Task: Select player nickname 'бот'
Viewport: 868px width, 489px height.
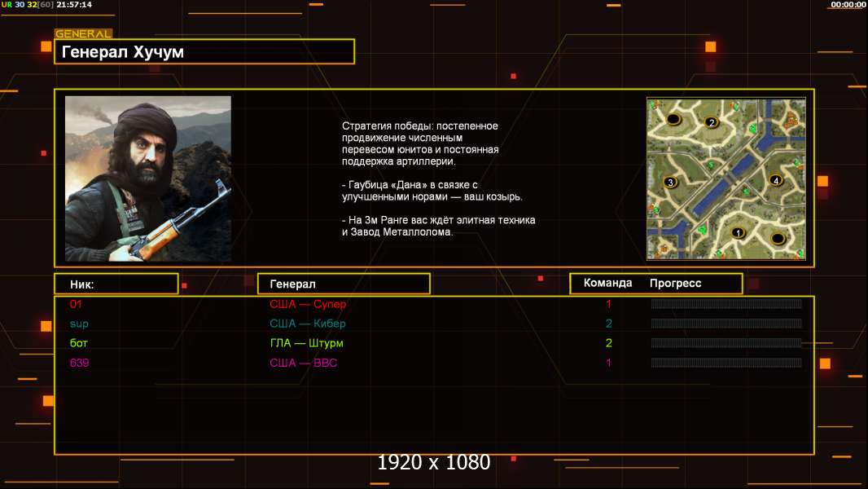Action: click(79, 343)
